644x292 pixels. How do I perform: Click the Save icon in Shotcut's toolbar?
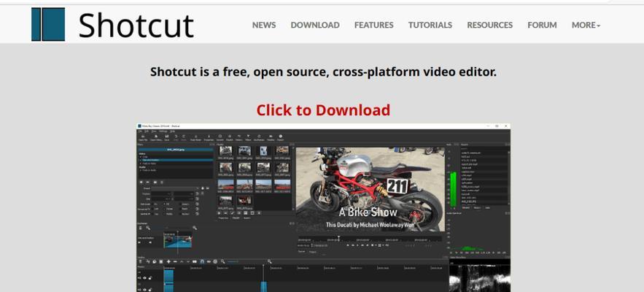click(x=167, y=137)
